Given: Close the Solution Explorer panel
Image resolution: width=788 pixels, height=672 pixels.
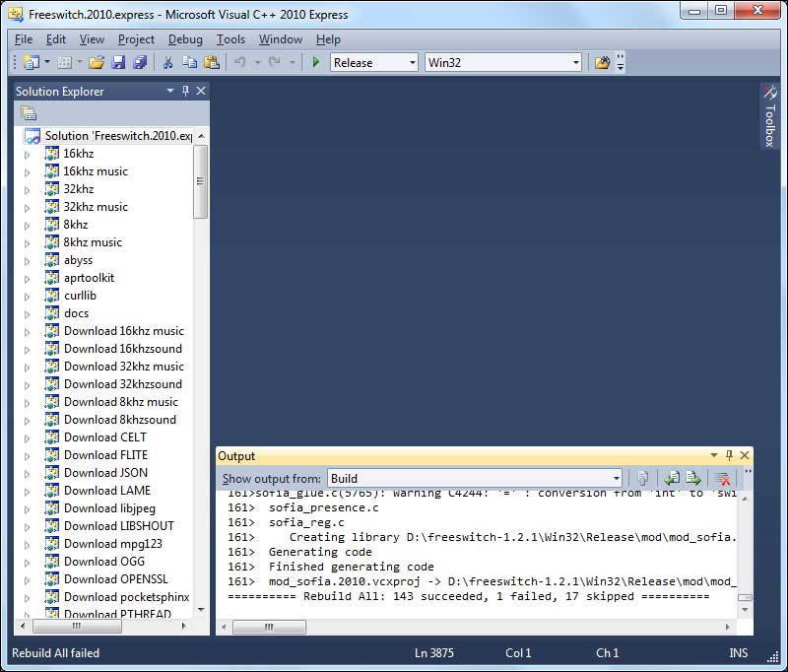Looking at the screenshot, I should 201,91.
